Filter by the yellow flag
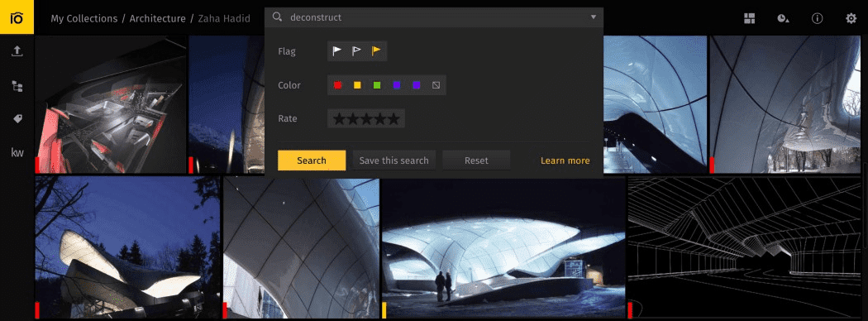Image resolution: width=868 pixels, height=321 pixels. tap(376, 51)
